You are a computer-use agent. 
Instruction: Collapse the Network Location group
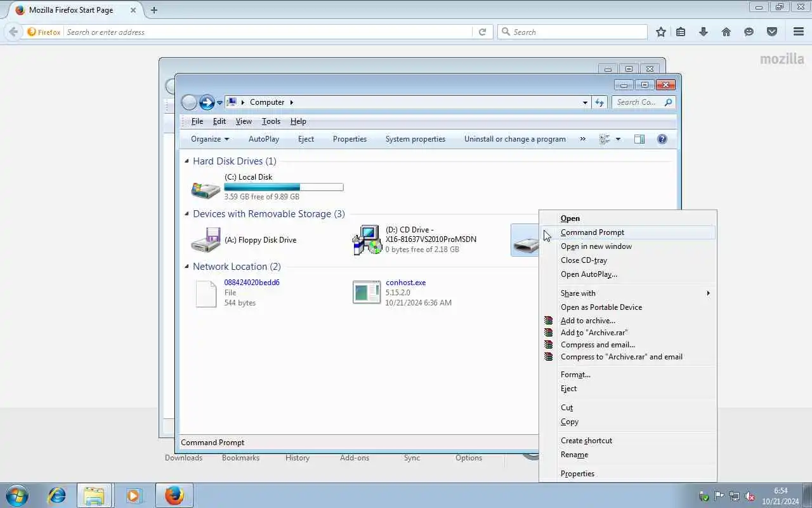coord(187,267)
